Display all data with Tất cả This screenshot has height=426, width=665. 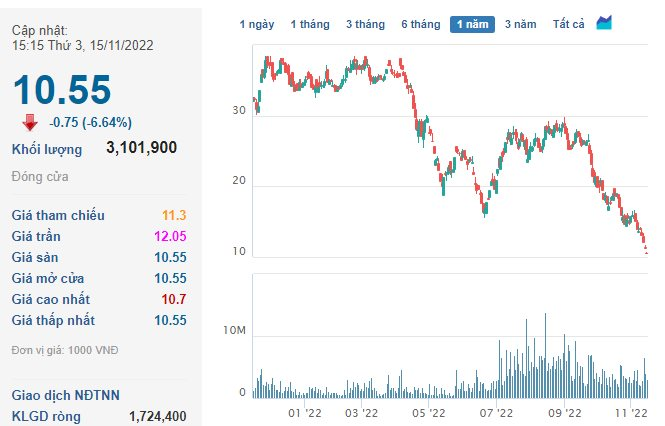pyautogui.click(x=569, y=24)
